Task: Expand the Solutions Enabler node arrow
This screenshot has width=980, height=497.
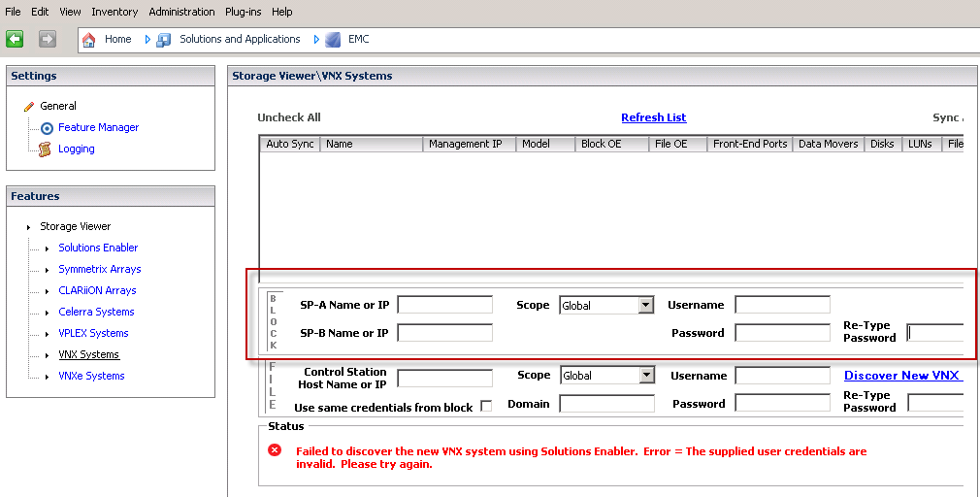Action: coord(47,248)
